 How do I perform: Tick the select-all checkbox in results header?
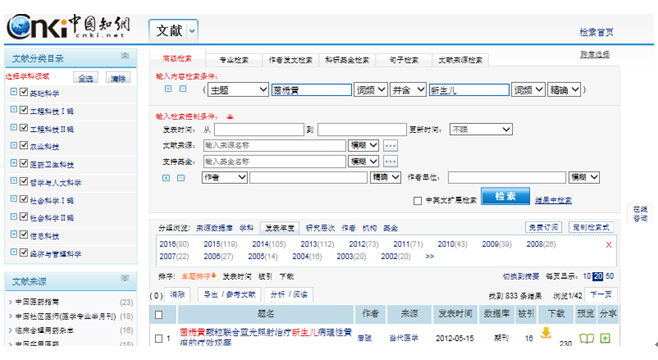(159, 315)
